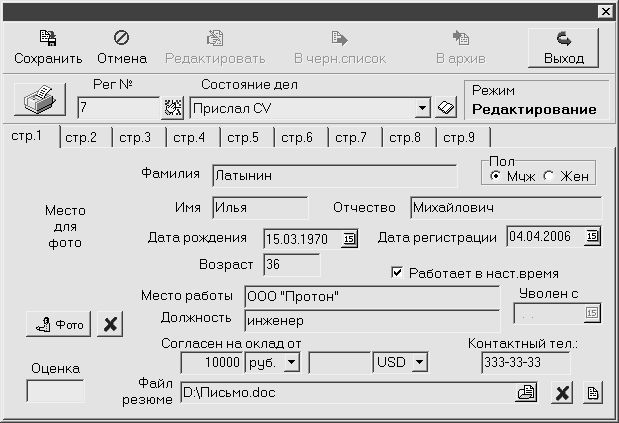
Task: Remove photo with the X button
Action: 110,324
